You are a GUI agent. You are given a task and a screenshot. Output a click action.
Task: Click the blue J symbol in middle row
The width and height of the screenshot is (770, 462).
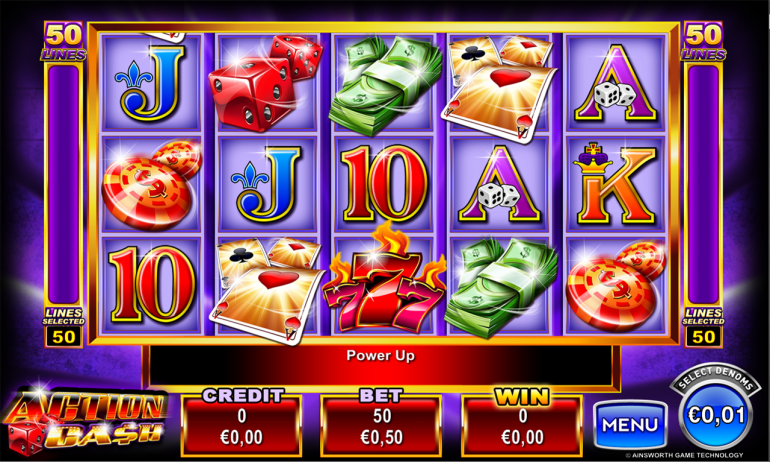coord(267,183)
